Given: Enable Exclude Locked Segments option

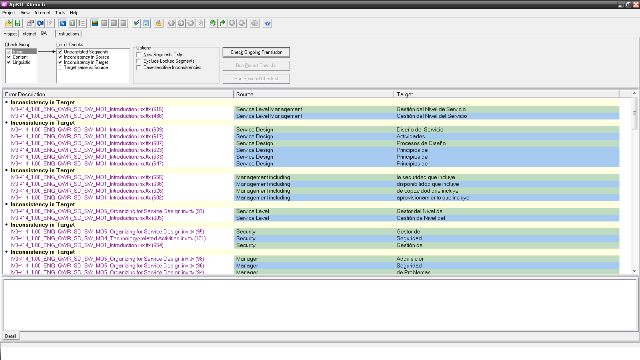Looking at the screenshot, I should (138, 61).
